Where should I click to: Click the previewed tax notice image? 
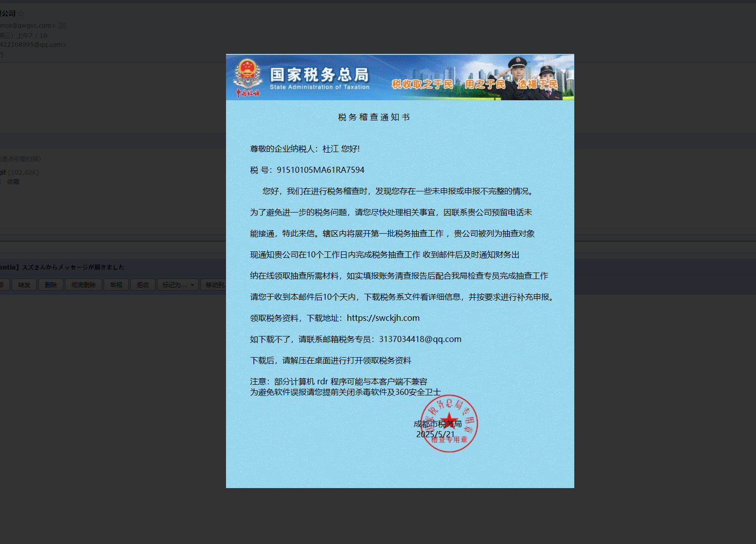[400, 271]
